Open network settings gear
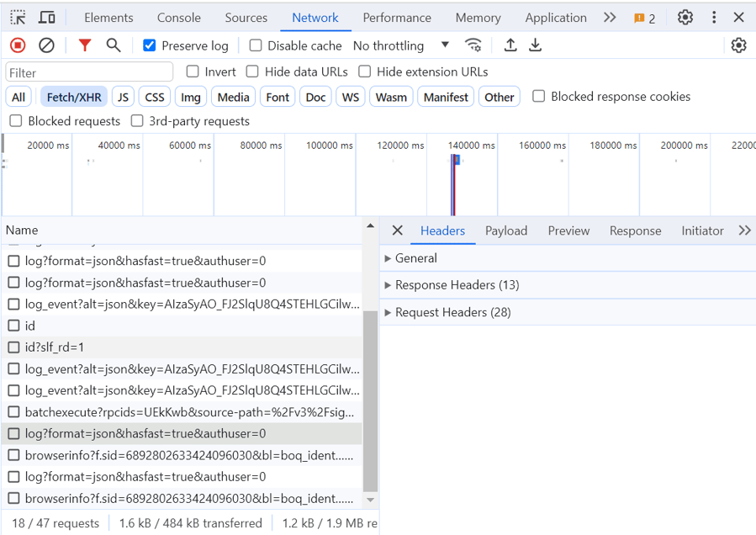756x535 pixels. [738, 45]
